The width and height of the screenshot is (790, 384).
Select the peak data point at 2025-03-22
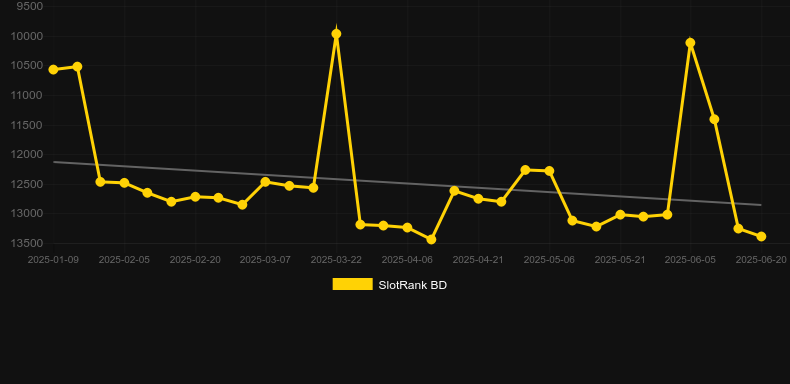(x=337, y=34)
